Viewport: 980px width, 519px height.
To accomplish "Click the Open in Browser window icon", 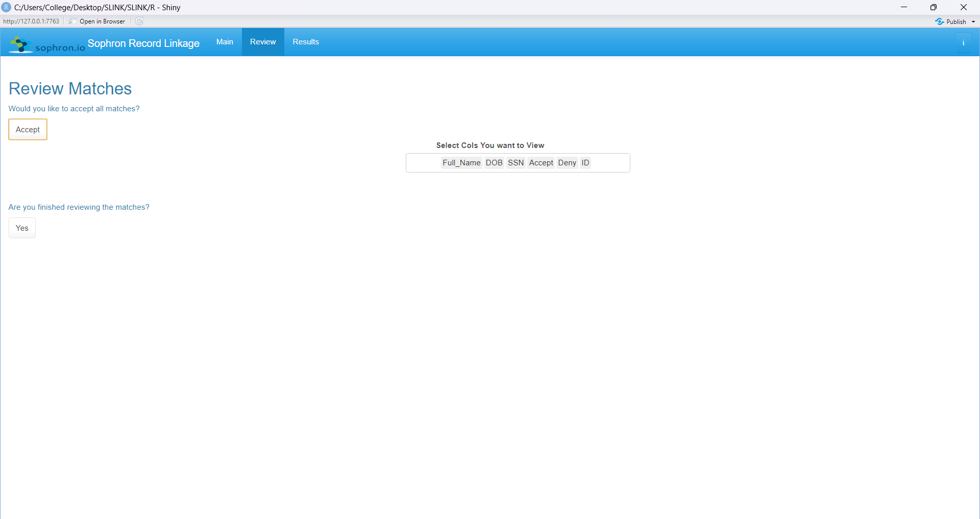I will [72, 21].
